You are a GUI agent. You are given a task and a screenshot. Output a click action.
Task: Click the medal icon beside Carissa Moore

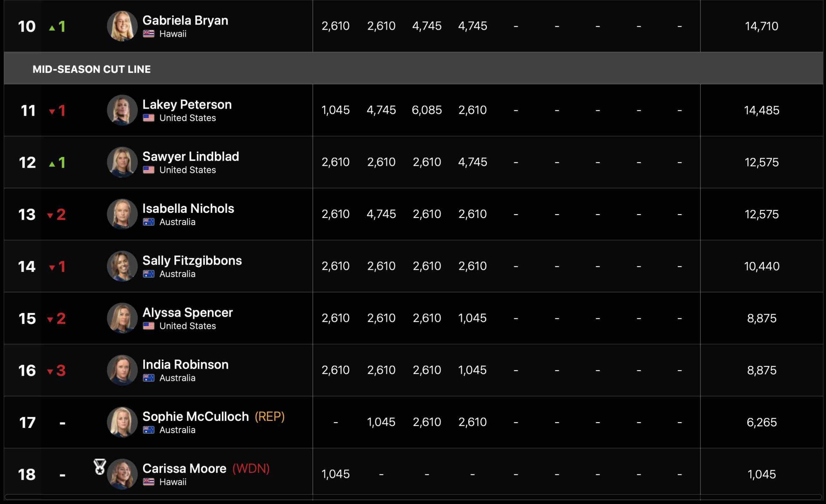tap(100, 467)
